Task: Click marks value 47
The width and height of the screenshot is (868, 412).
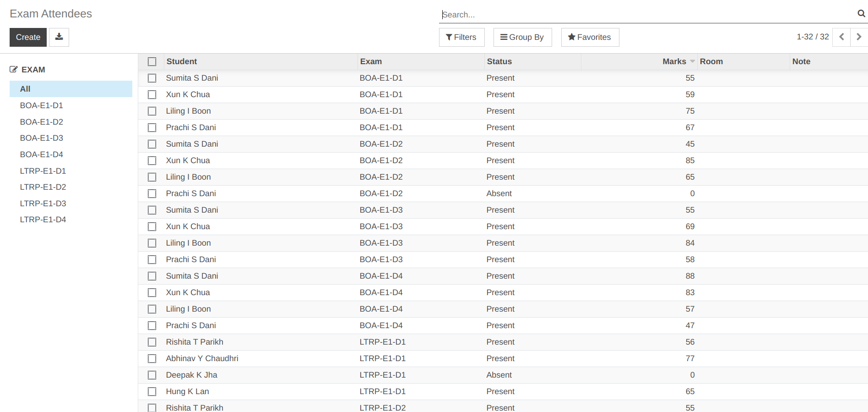Action: pos(690,325)
